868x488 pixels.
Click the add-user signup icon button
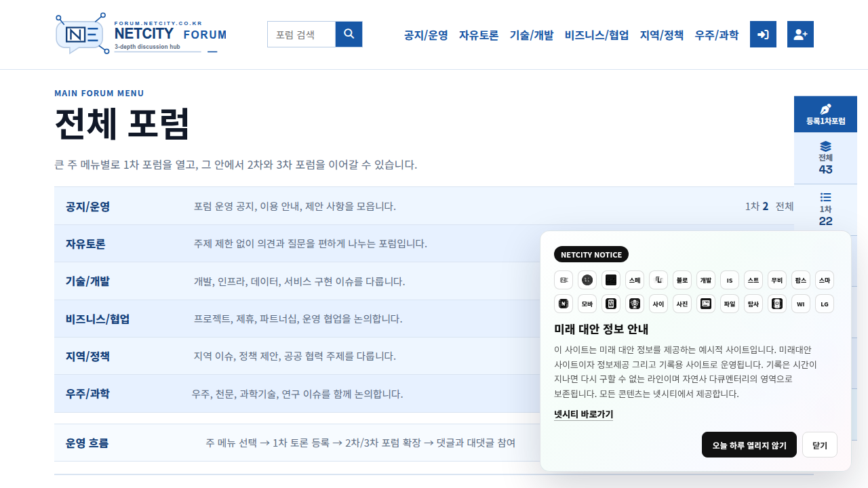[x=800, y=34]
